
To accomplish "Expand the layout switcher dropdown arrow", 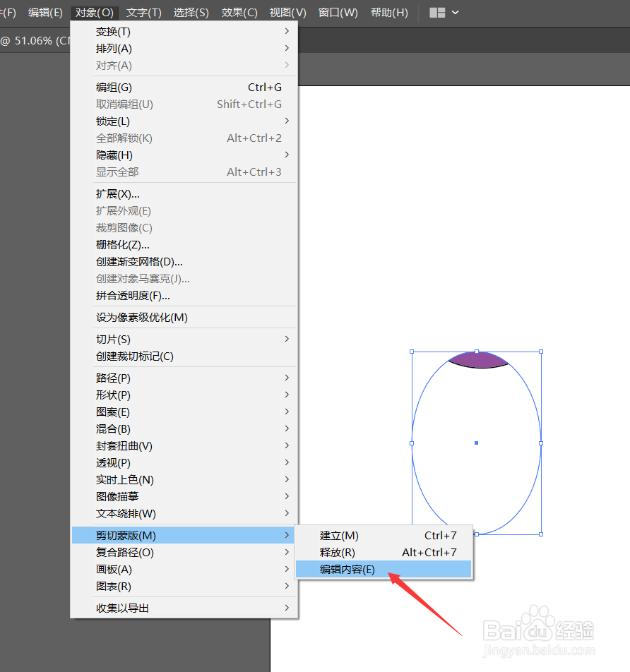I will pyautogui.click(x=455, y=13).
